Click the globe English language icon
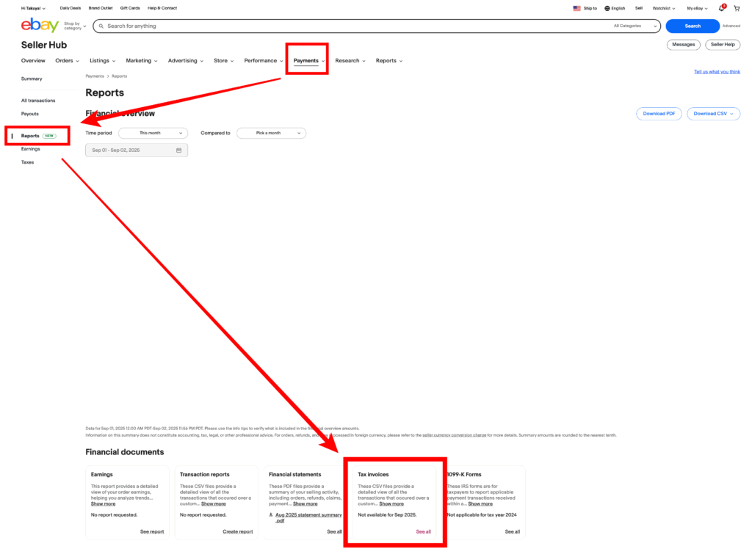Viewport: 752px width, 560px height. click(x=607, y=8)
